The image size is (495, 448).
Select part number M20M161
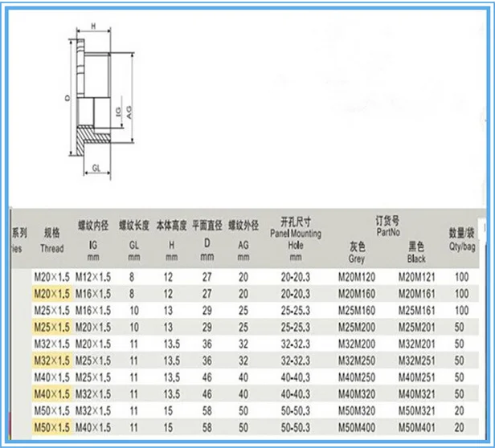[416, 294]
